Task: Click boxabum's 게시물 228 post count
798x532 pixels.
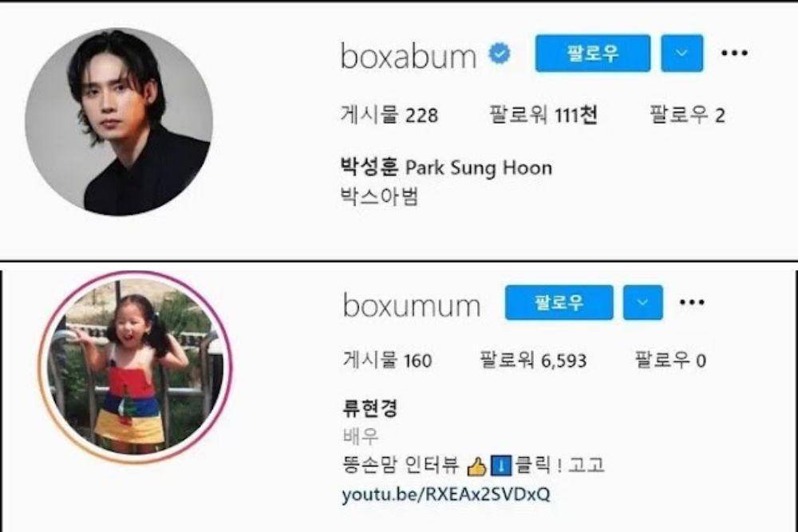Action: pyautogui.click(x=389, y=115)
